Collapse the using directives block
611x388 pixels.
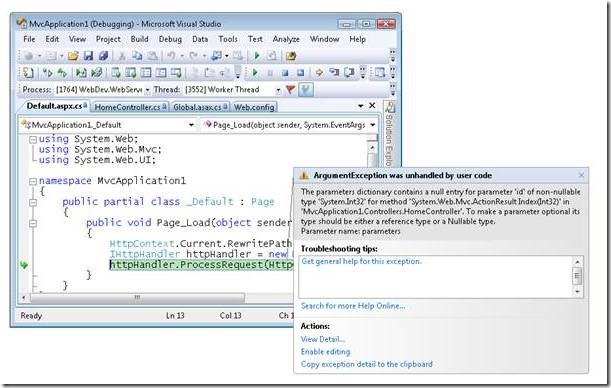pos(33,140)
